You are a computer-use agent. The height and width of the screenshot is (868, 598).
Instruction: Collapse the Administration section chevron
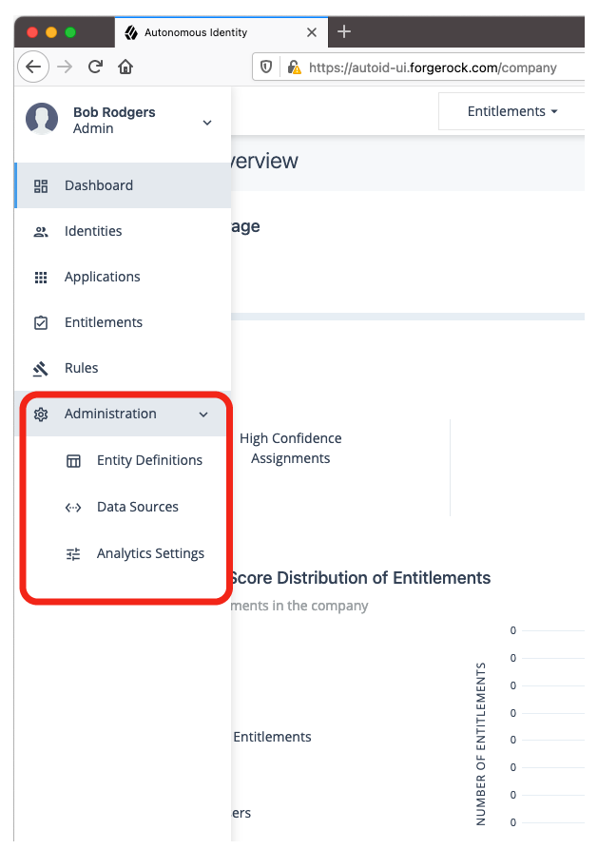pyautogui.click(x=203, y=415)
